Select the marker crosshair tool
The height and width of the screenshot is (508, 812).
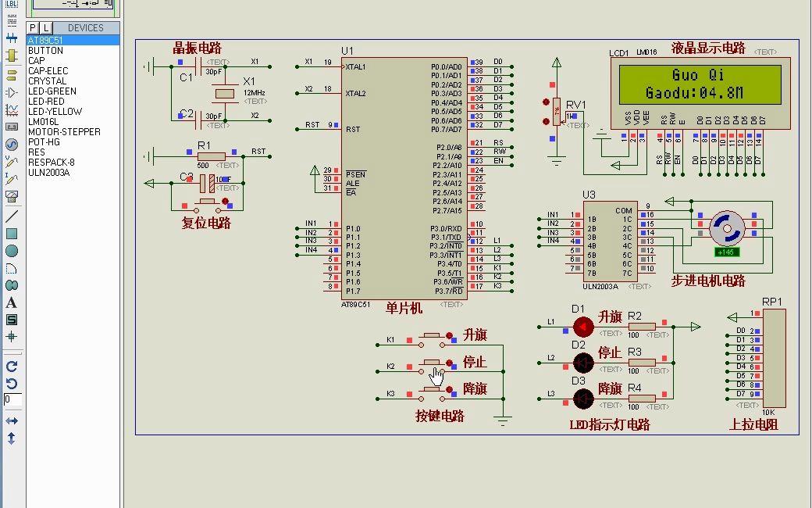coord(12,337)
